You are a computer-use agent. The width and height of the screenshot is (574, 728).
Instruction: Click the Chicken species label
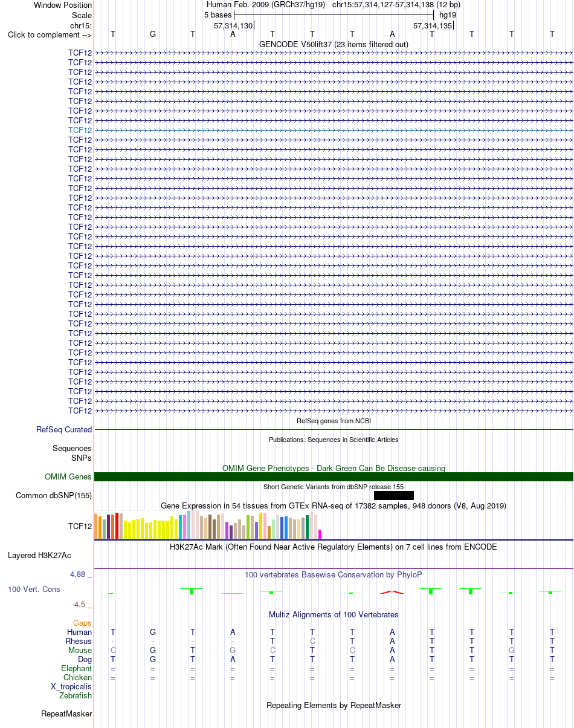(78, 677)
